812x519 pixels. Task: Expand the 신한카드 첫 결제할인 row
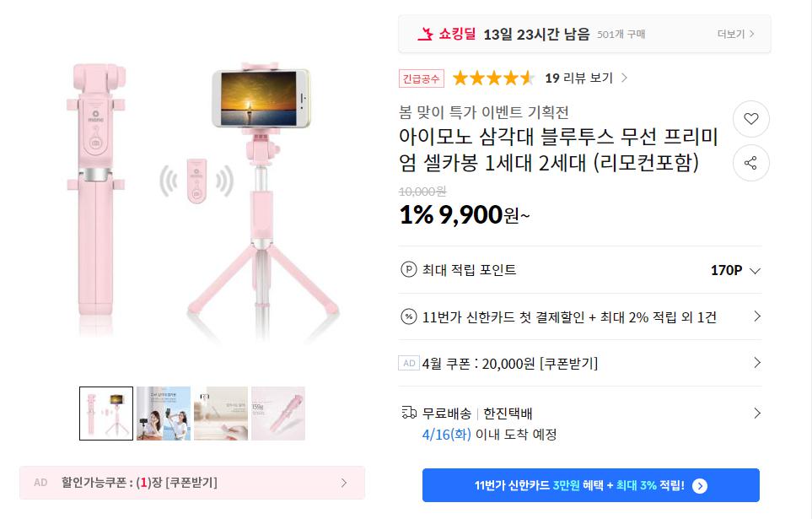point(756,316)
